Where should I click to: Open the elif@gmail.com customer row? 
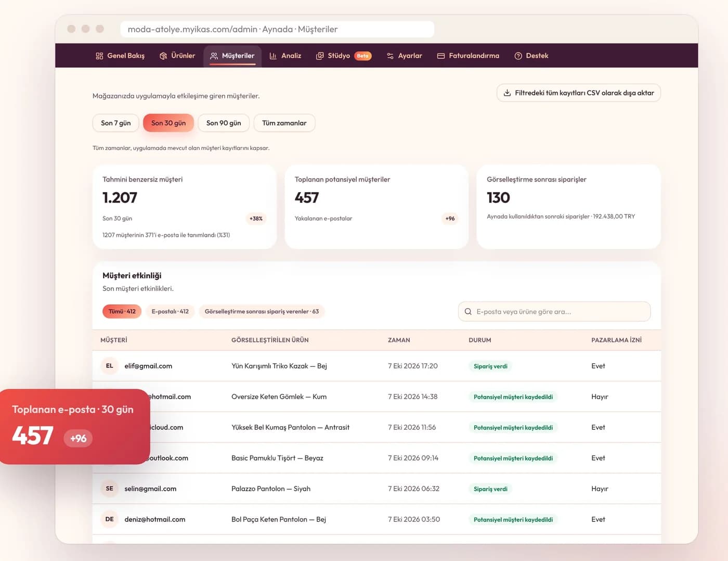376,366
